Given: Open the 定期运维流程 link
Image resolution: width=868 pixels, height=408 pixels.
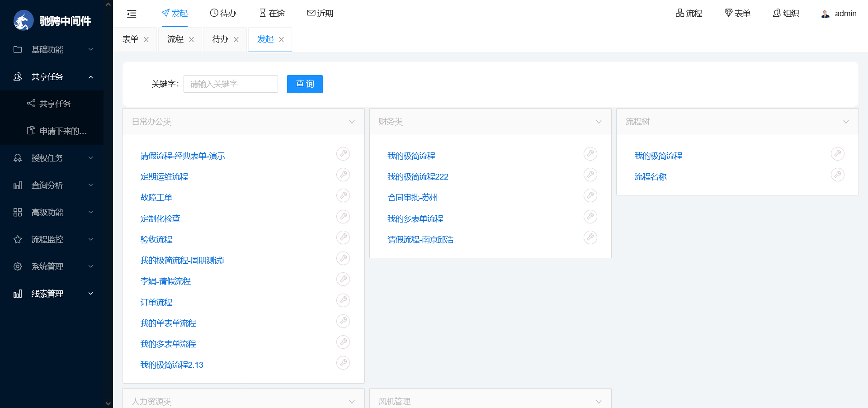Looking at the screenshot, I should 164,177.
